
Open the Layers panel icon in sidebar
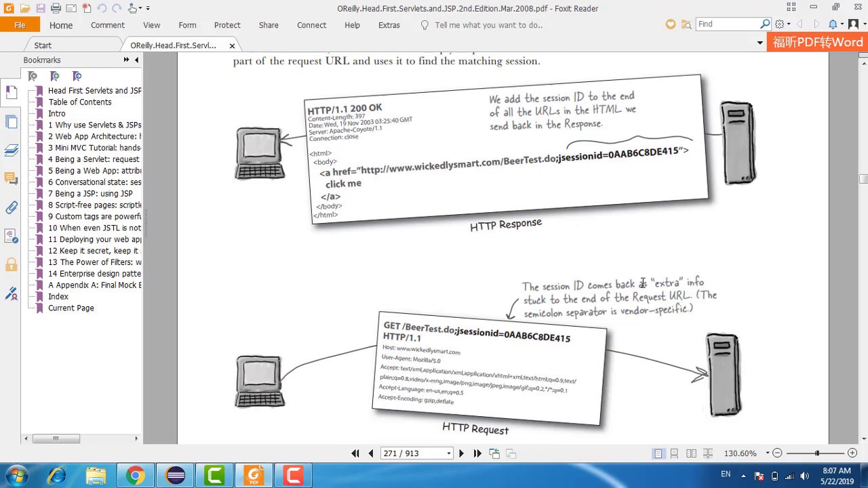[11, 150]
